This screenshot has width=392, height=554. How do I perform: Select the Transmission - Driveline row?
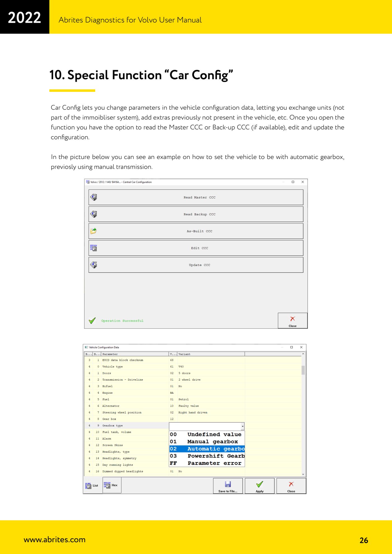tap(193, 380)
